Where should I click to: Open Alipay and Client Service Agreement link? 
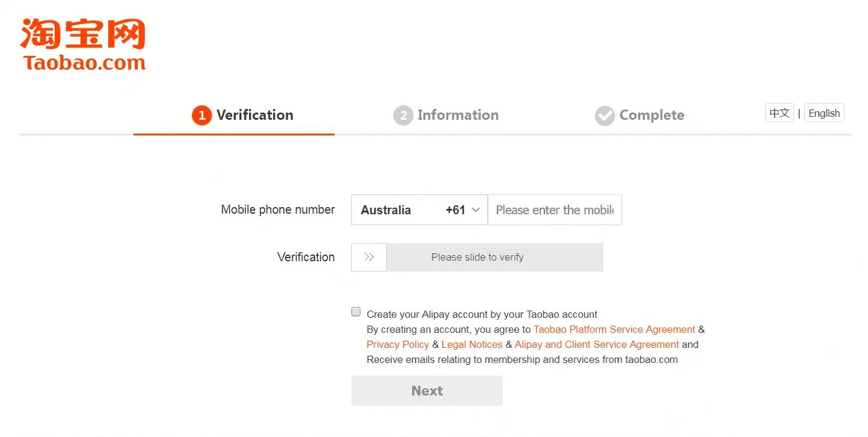pyautogui.click(x=597, y=344)
